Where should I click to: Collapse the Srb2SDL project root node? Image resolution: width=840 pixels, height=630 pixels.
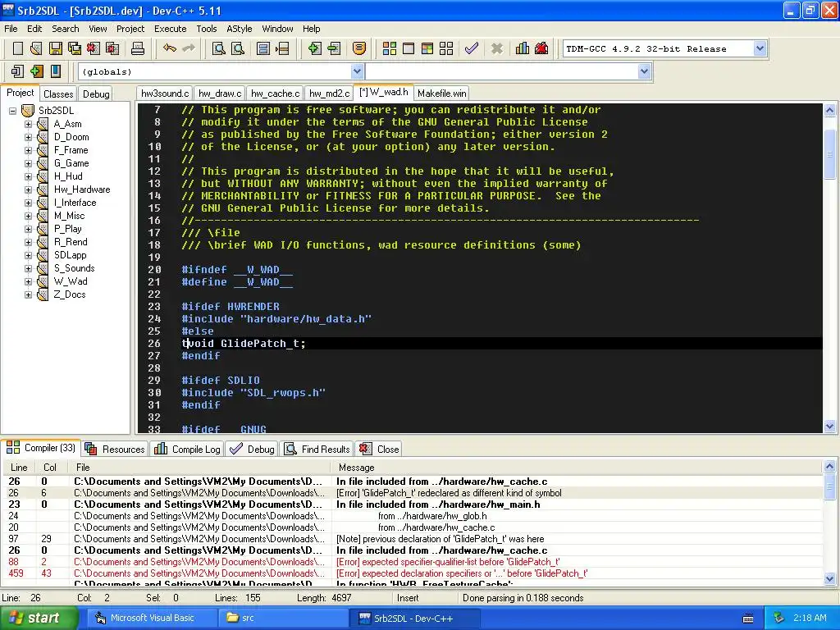(13, 111)
